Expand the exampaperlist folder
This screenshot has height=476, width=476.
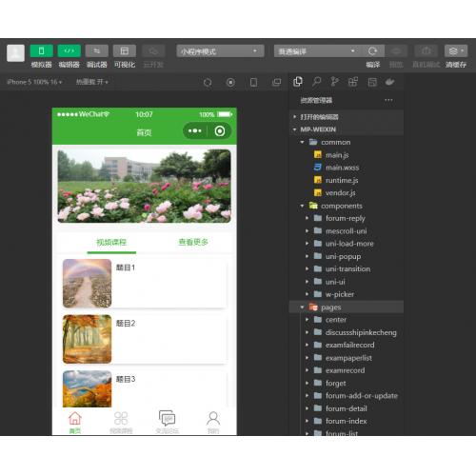347,358
